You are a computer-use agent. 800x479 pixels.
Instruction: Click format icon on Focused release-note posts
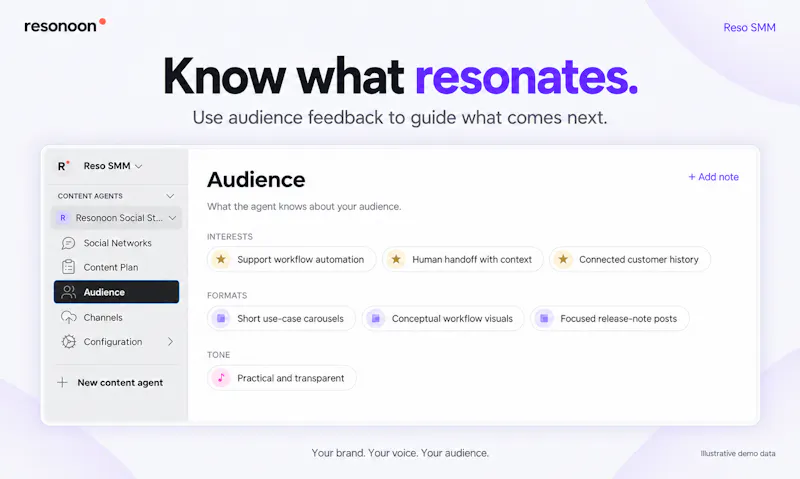click(x=544, y=318)
